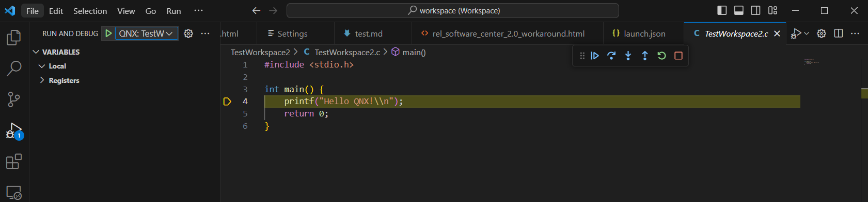Open the Selection menu
Image resolution: width=868 pixels, height=202 pixels.
(x=90, y=11)
